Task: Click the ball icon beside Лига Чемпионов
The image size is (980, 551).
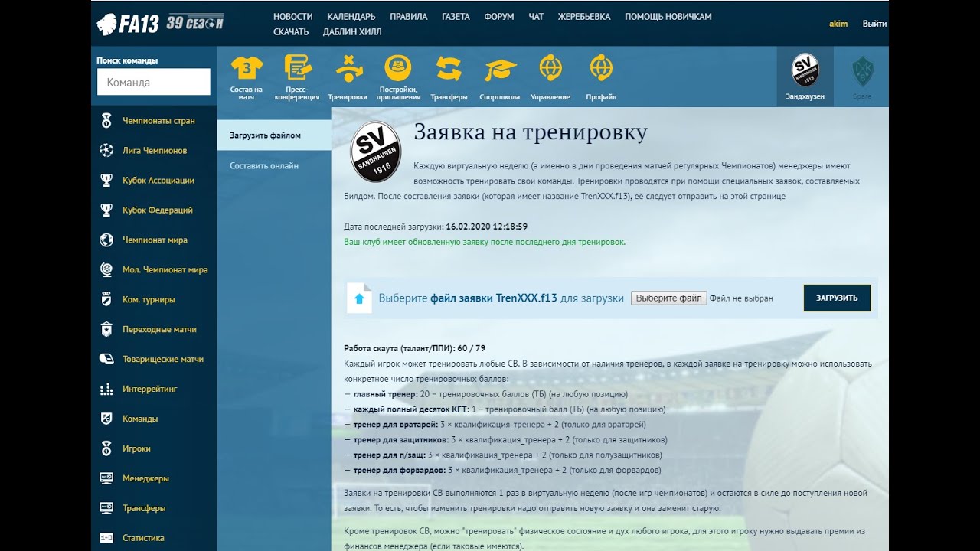Action: coord(106,151)
